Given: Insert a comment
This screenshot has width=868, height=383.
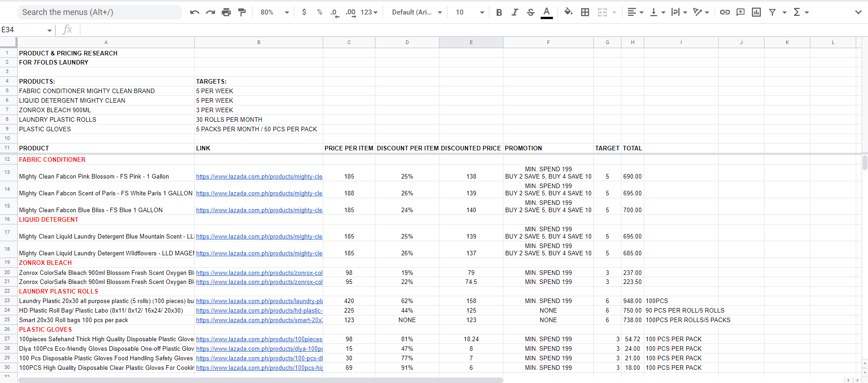Looking at the screenshot, I should pyautogui.click(x=740, y=12).
